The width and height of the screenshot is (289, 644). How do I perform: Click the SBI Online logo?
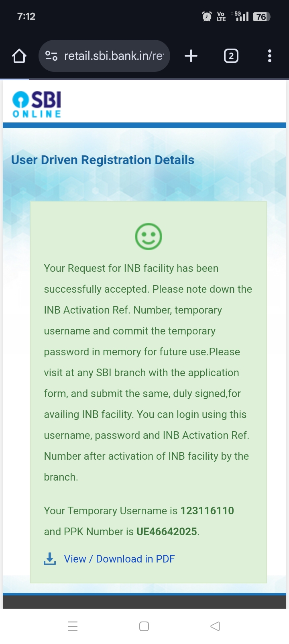coord(37,104)
